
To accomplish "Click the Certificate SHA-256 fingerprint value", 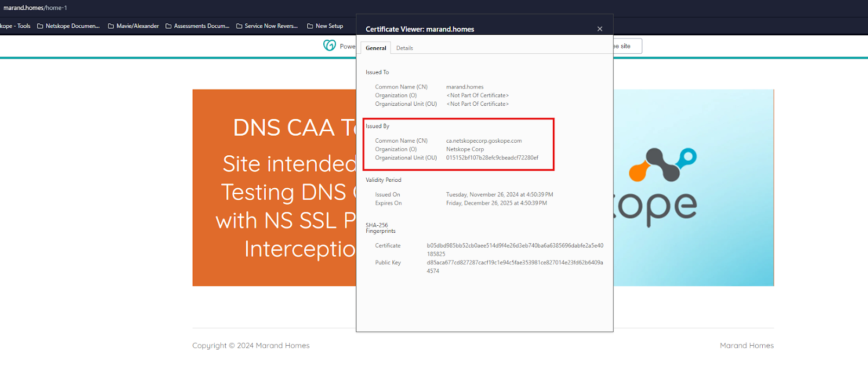I will (x=515, y=250).
